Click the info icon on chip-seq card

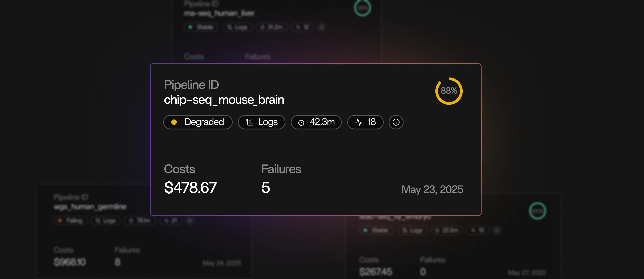click(396, 122)
